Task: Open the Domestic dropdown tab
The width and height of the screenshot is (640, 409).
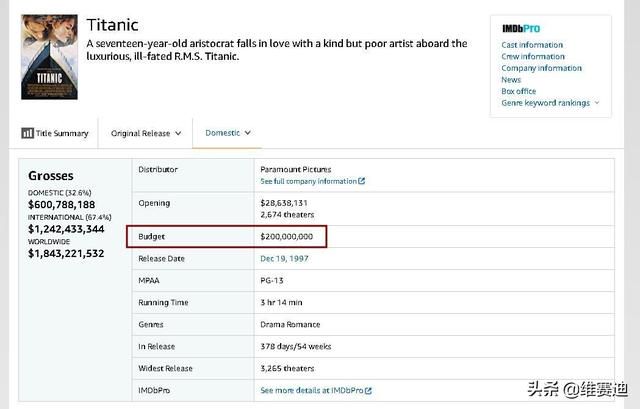Action: (227, 133)
